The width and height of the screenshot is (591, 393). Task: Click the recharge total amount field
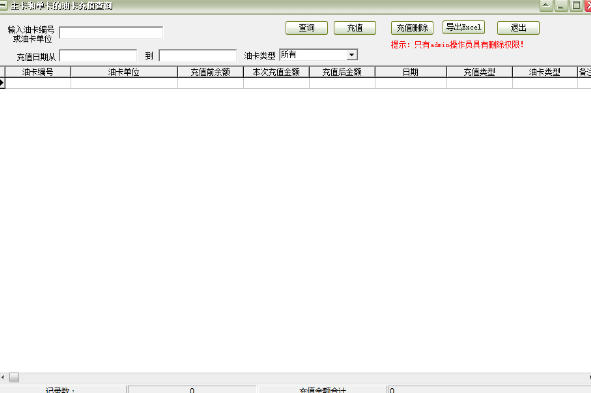[489, 390]
